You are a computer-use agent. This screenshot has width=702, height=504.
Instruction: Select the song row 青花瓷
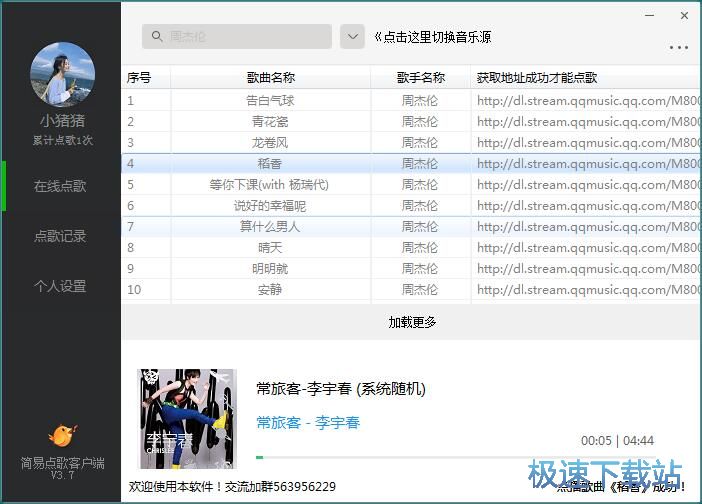pos(411,121)
